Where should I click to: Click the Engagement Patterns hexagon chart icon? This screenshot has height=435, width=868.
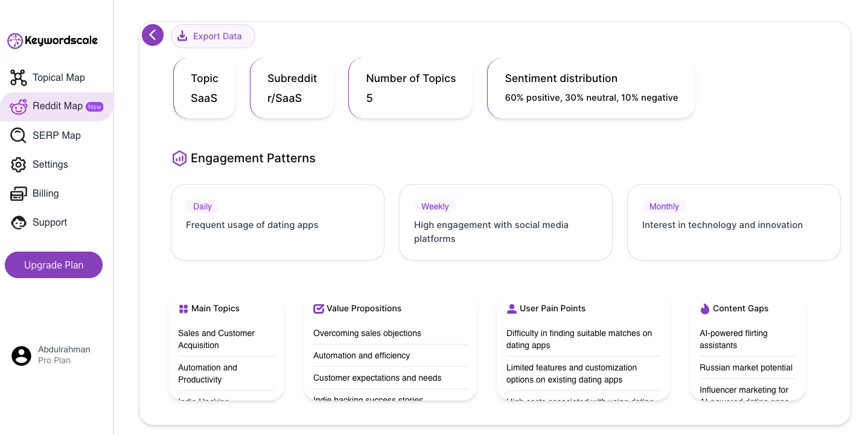(179, 159)
